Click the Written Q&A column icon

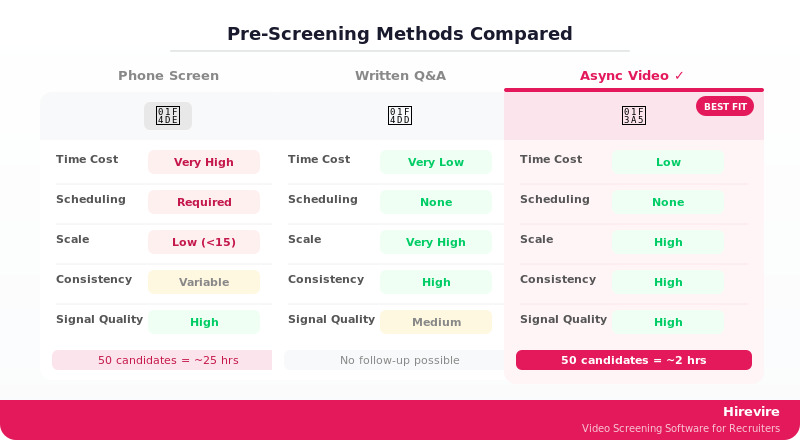click(x=400, y=116)
